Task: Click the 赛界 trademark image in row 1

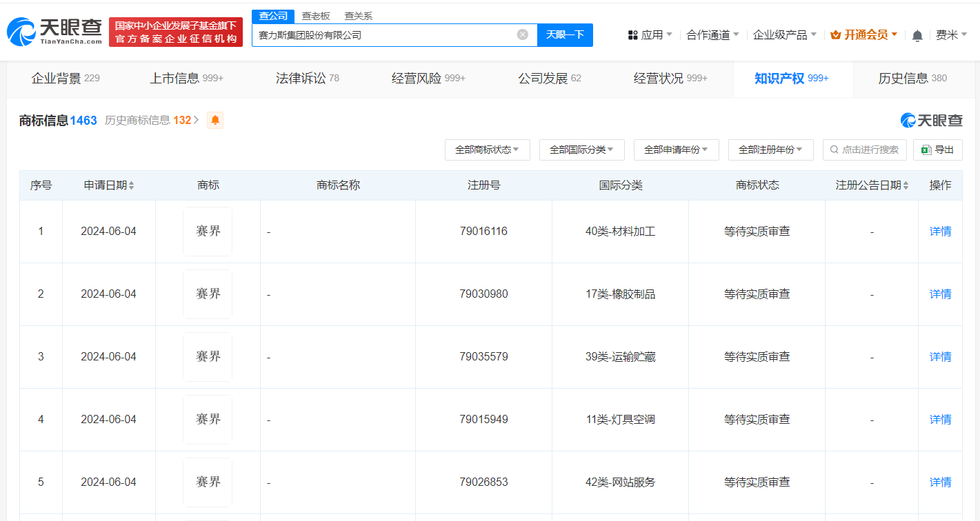Action: pos(208,232)
